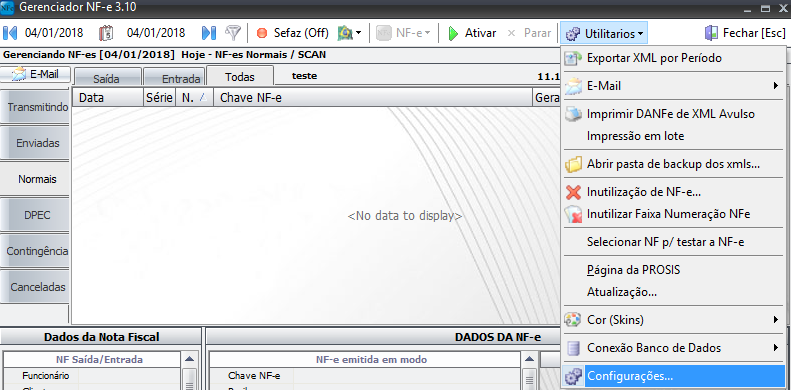This screenshot has width=791, height=390.
Task: Click the Configurações gear icon
Action: [573, 376]
